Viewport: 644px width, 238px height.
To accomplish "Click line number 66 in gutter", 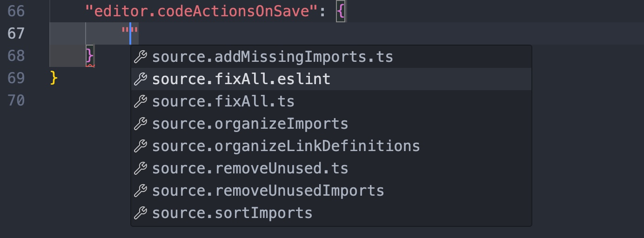I will coord(16,11).
